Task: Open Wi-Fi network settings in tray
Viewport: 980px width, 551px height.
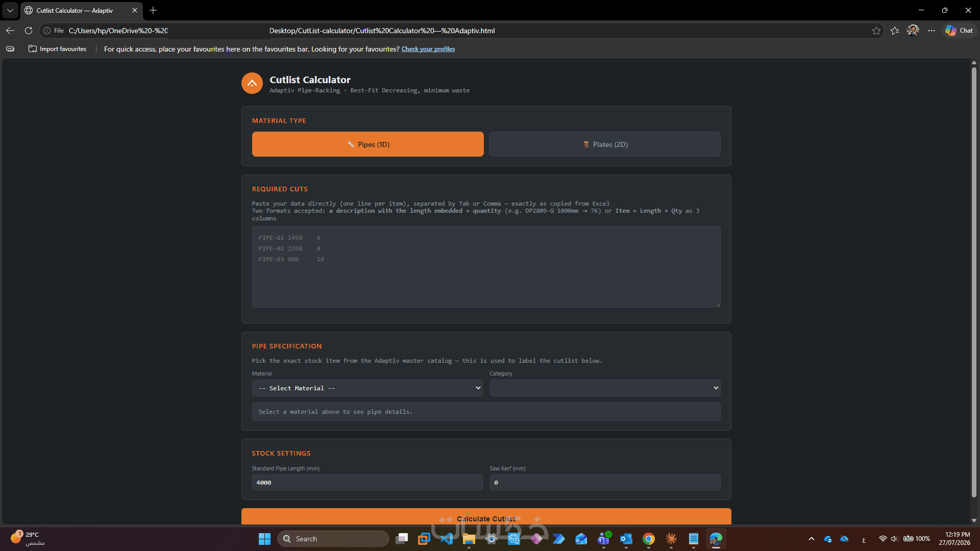Action: click(883, 539)
